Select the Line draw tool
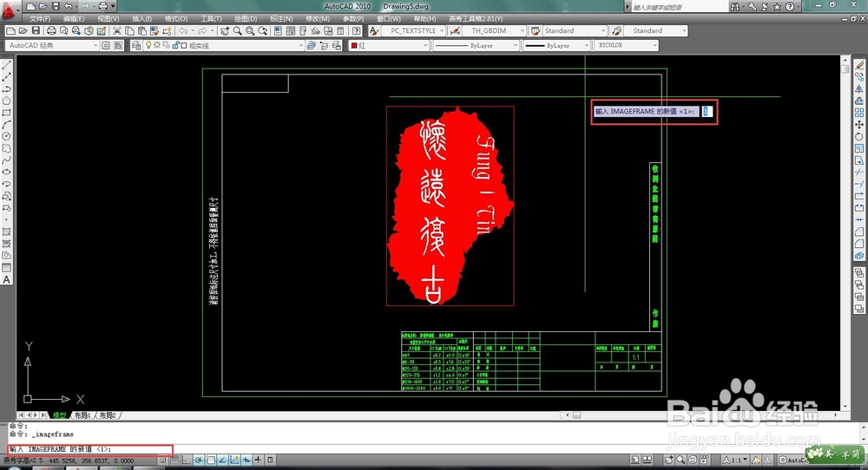 pos(7,65)
